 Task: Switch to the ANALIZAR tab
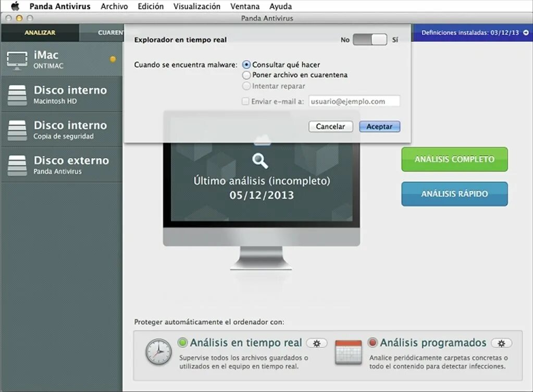[x=40, y=33]
